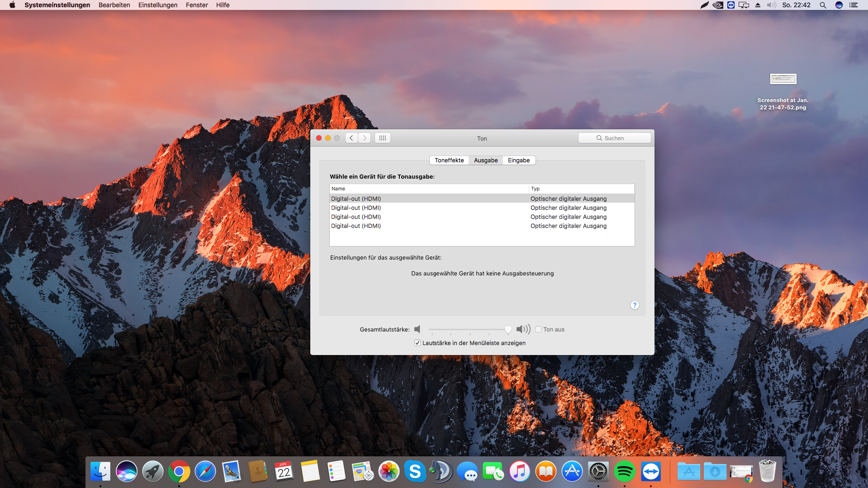Enable the Ton aus mute checkbox
The height and width of the screenshot is (488, 868).
(x=538, y=329)
